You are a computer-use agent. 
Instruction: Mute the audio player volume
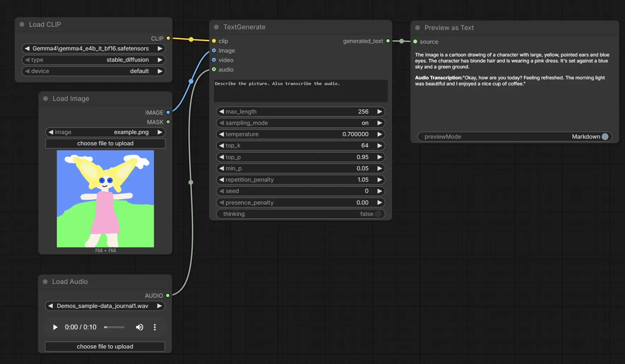click(x=140, y=327)
